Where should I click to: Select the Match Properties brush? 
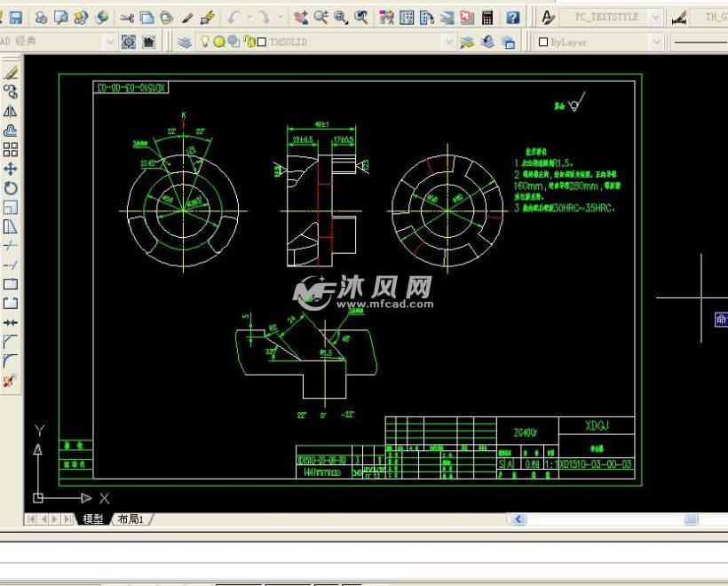click(186, 18)
